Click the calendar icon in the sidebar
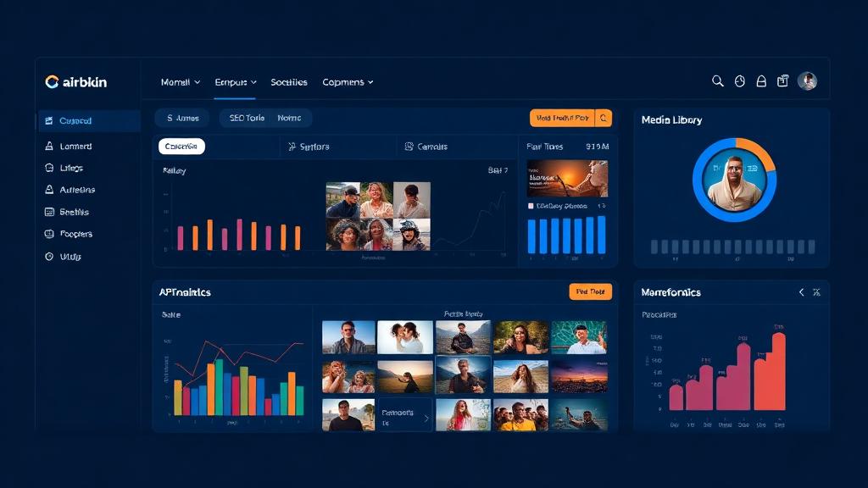Image resolution: width=868 pixels, height=488 pixels. click(48, 212)
